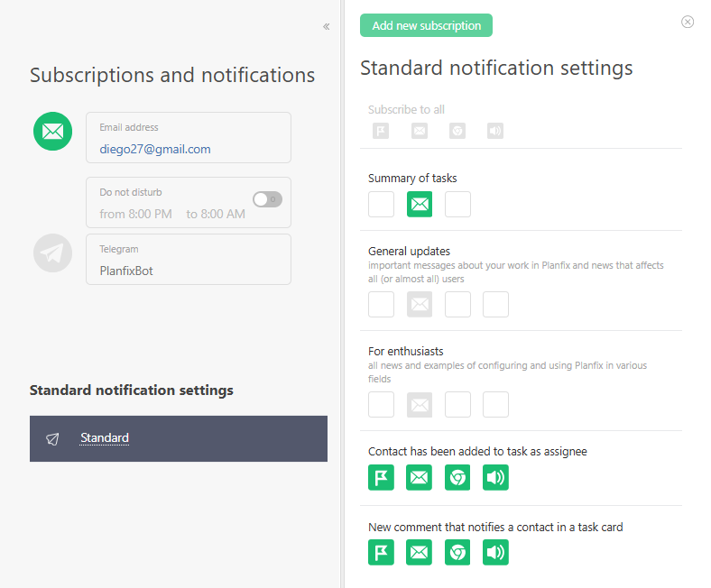Click the diego27@gmail.com email address
711x588 pixels.
(x=155, y=150)
